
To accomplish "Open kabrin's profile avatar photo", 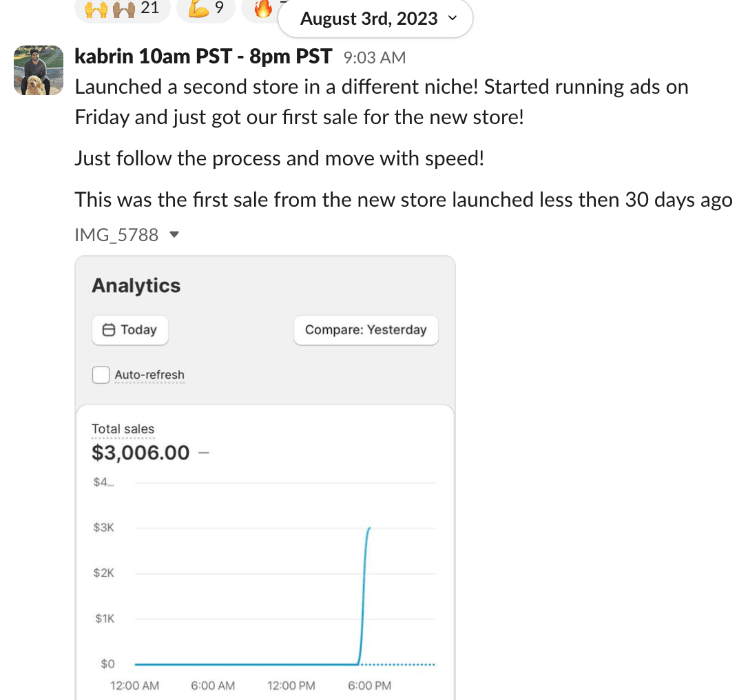I will coord(39,70).
